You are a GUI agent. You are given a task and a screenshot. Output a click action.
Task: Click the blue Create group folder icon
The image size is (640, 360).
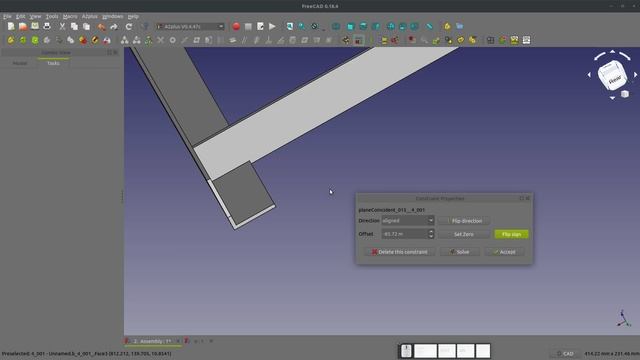(460, 27)
